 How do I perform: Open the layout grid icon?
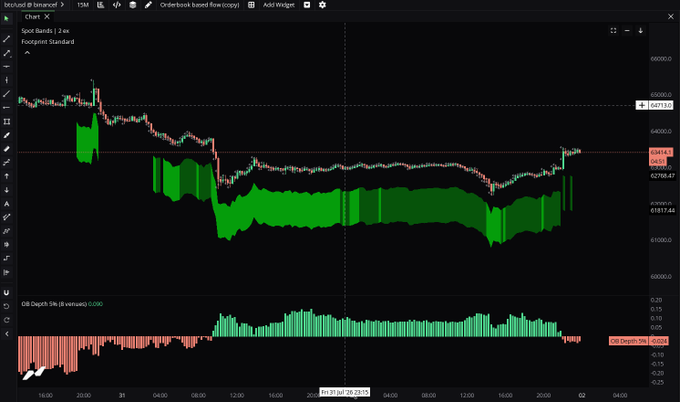[x=251, y=5]
